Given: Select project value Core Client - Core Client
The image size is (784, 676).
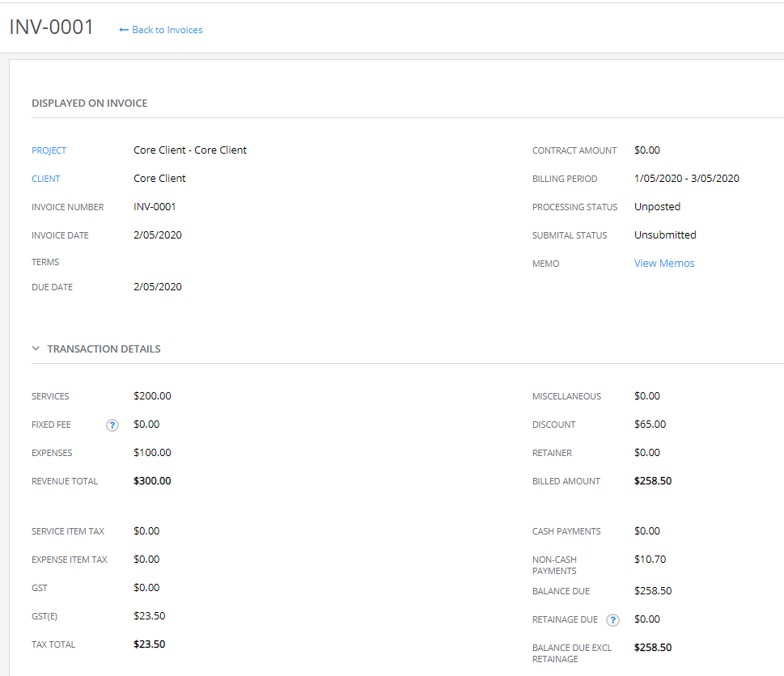Looking at the screenshot, I should click(x=190, y=150).
